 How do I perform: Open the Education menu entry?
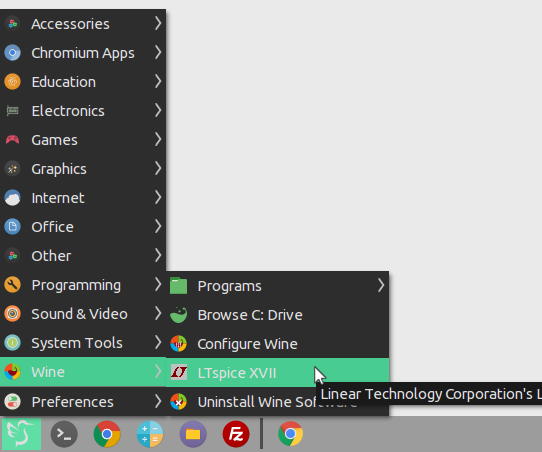(83, 82)
